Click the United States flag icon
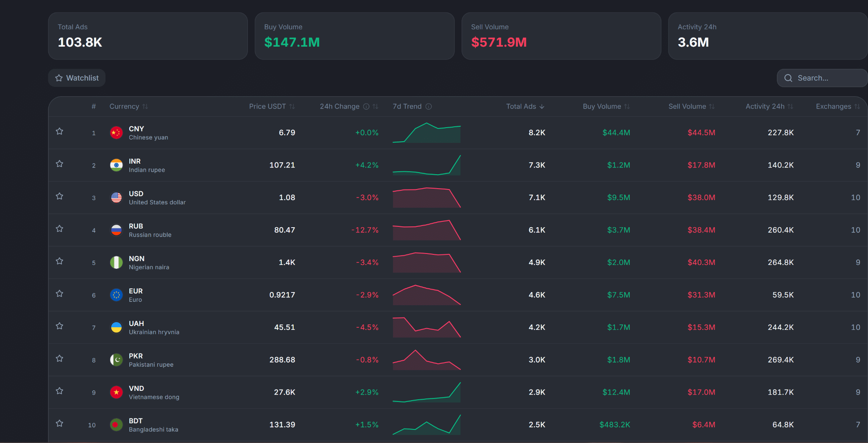This screenshot has width=868, height=443. (x=116, y=198)
